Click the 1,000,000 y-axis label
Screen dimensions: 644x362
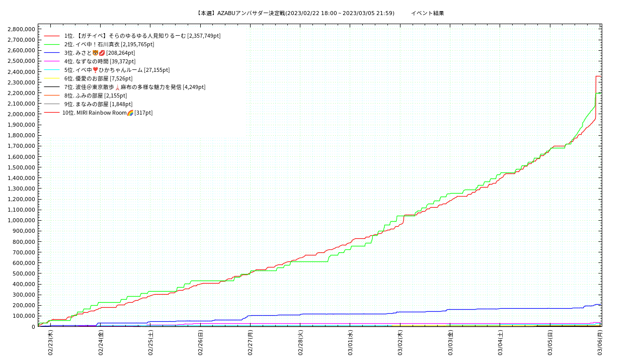[x=21, y=220]
